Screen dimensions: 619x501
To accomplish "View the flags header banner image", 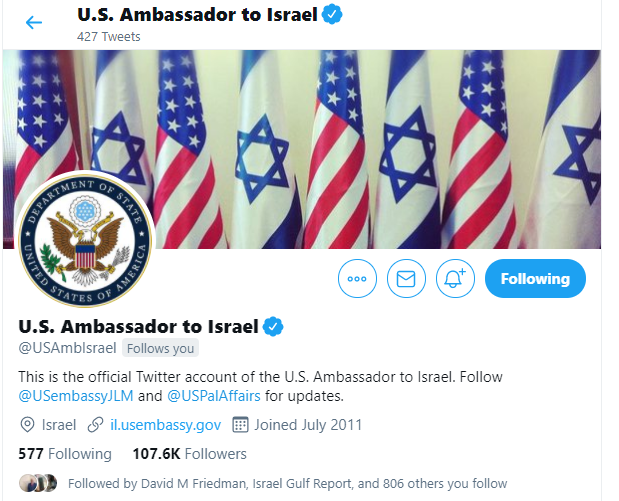I will (302, 149).
